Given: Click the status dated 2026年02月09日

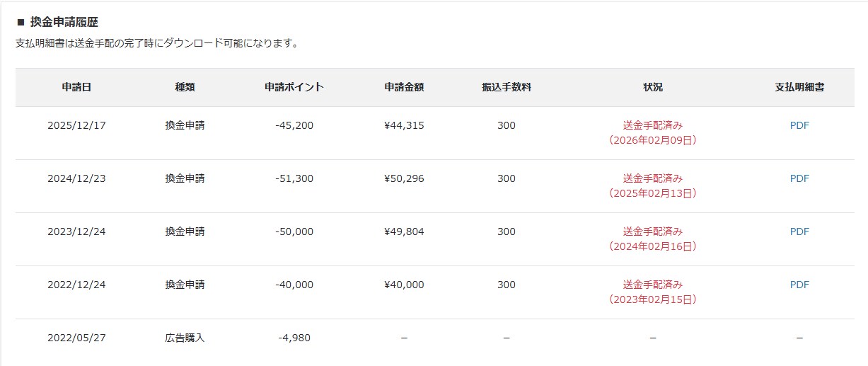Looking at the screenshot, I should (653, 133).
